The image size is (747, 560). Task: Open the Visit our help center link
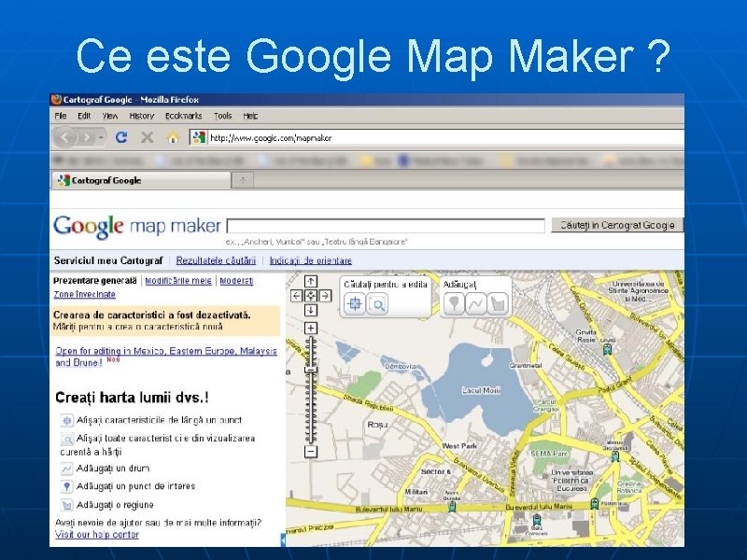(97, 535)
